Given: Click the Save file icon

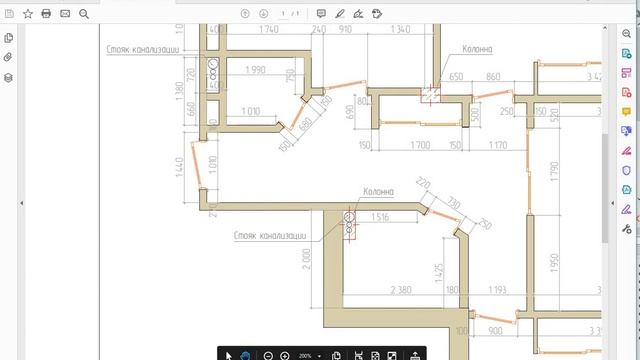Looking at the screenshot, I should [x=9, y=14].
